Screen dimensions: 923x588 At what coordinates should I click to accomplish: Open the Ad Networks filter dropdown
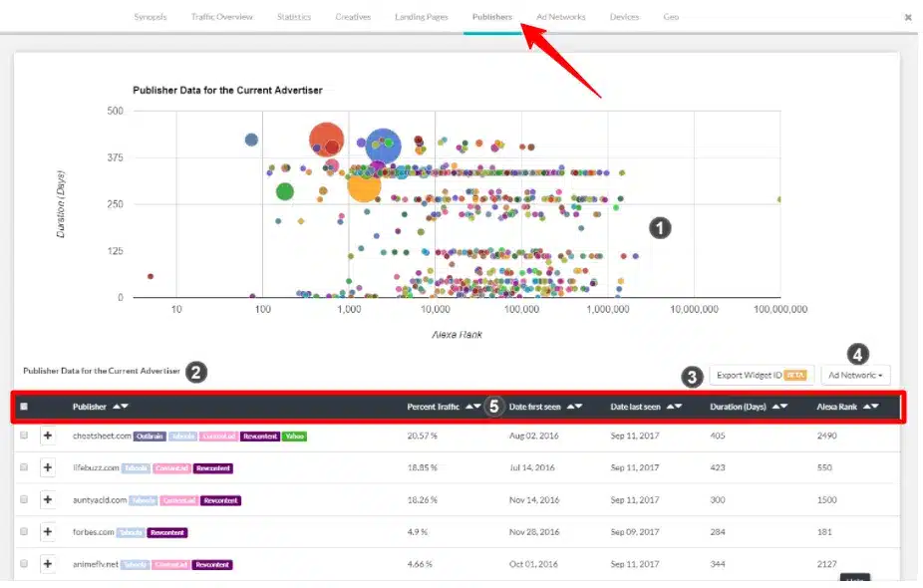pyautogui.click(x=855, y=375)
